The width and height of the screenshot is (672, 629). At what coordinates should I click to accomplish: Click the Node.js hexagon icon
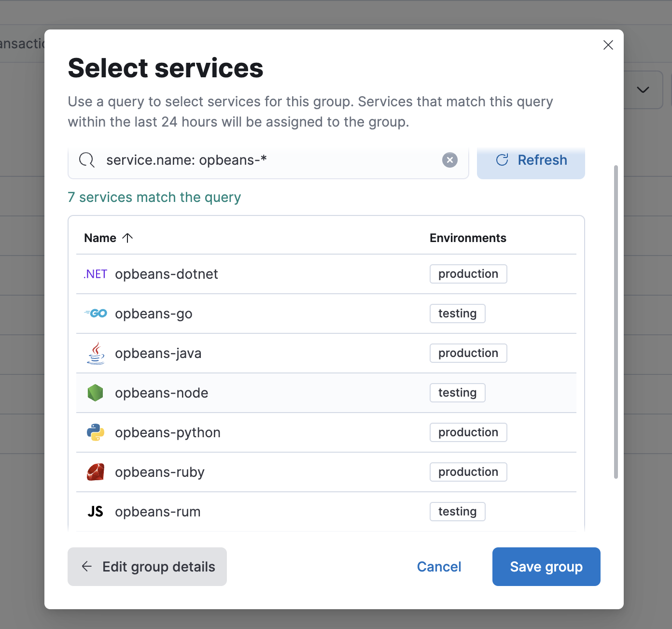[95, 393]
